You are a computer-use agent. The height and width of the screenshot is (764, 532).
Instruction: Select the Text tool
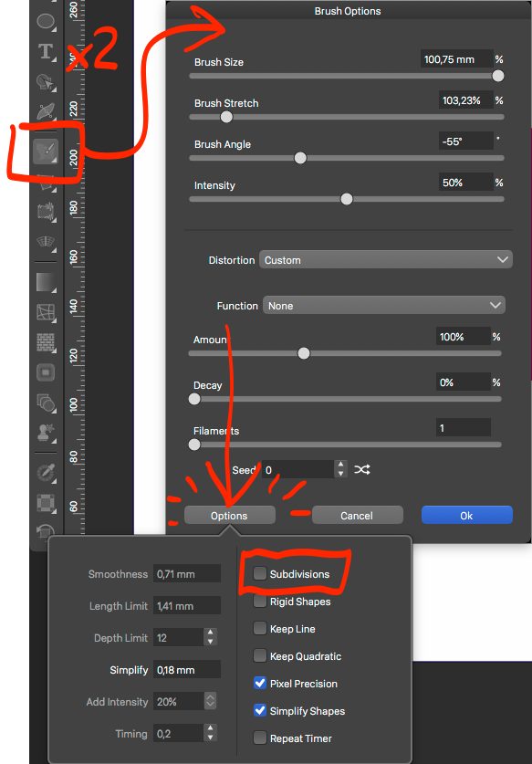coord(46,51)
